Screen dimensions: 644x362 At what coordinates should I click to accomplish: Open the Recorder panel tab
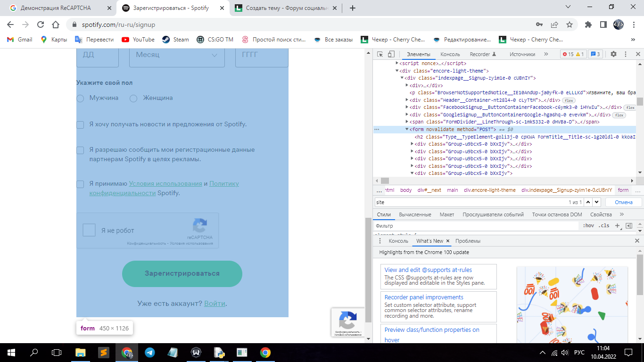[x=483, y=54]
